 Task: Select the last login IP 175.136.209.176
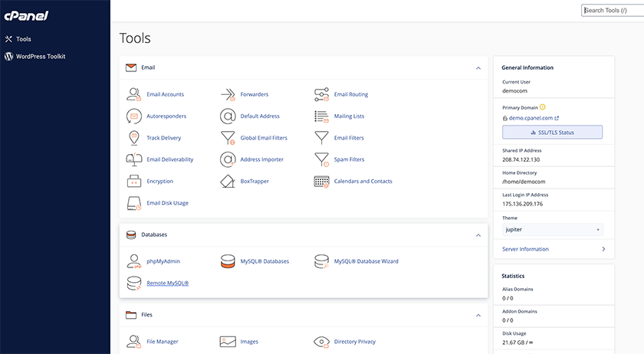522,204
